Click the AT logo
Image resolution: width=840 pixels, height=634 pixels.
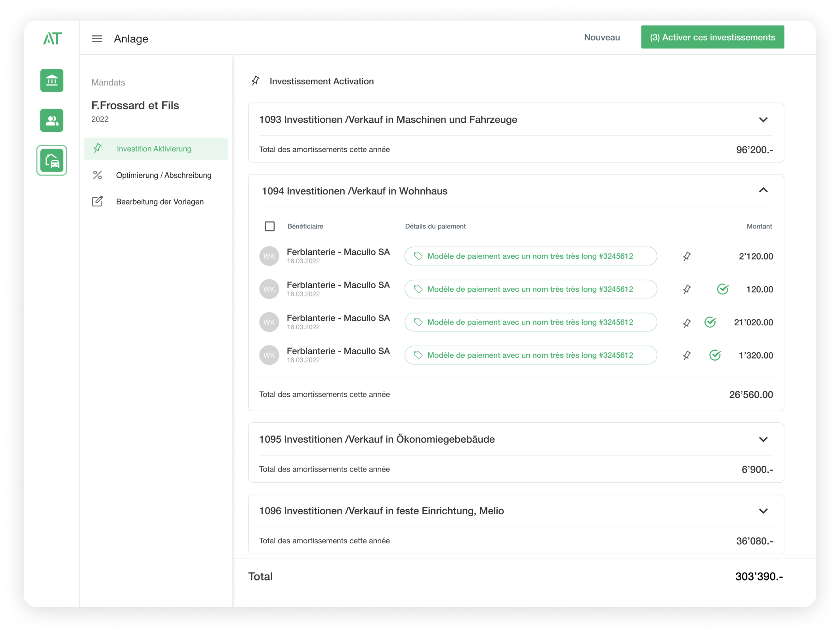click(x=52, y=38)
